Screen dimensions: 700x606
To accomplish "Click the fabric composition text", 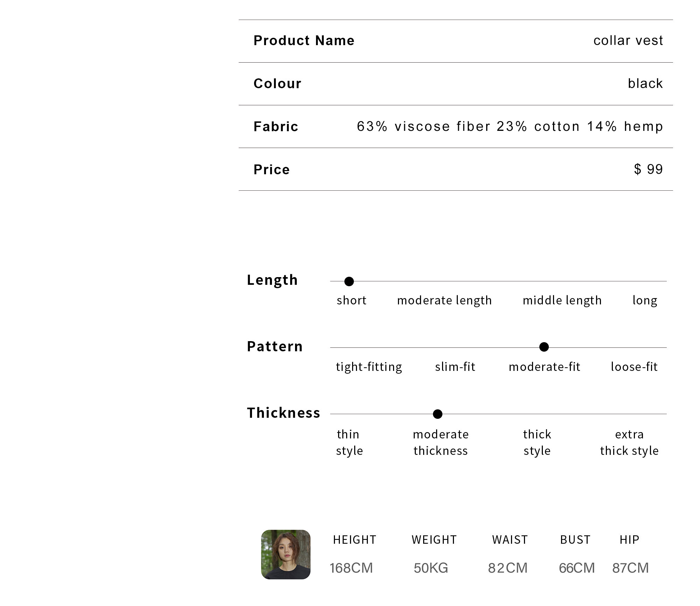I will pyautogui.click(x=510, y=127).
